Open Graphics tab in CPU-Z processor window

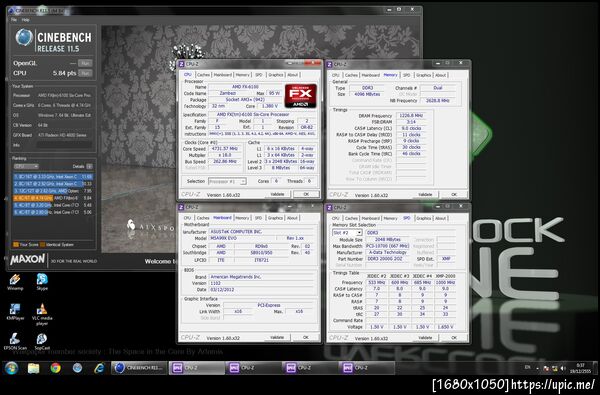tap(276, 75)
